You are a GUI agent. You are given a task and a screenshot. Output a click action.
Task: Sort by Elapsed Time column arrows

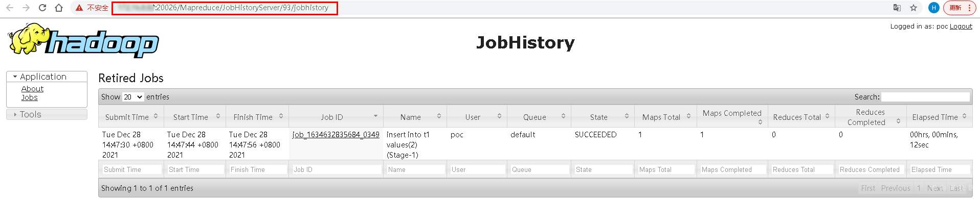pyautogui.click(x=964, y=116)
